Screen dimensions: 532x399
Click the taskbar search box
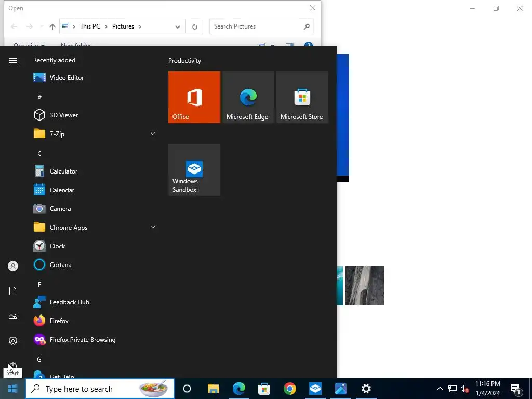coord(100,389)
